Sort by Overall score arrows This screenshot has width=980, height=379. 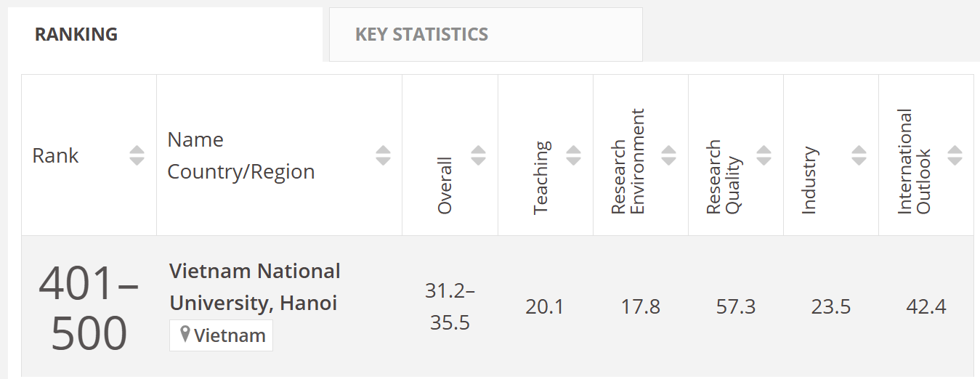point(478,155)
